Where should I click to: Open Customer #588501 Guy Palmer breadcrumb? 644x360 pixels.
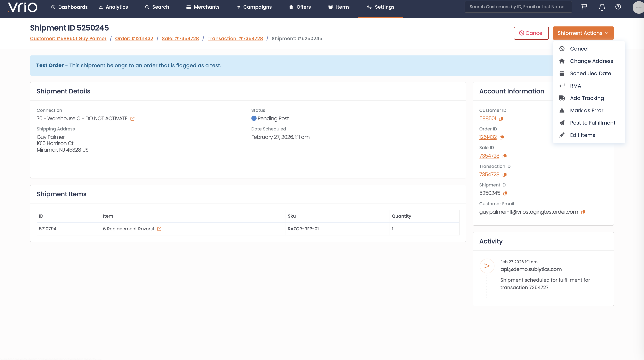[68, 39]
